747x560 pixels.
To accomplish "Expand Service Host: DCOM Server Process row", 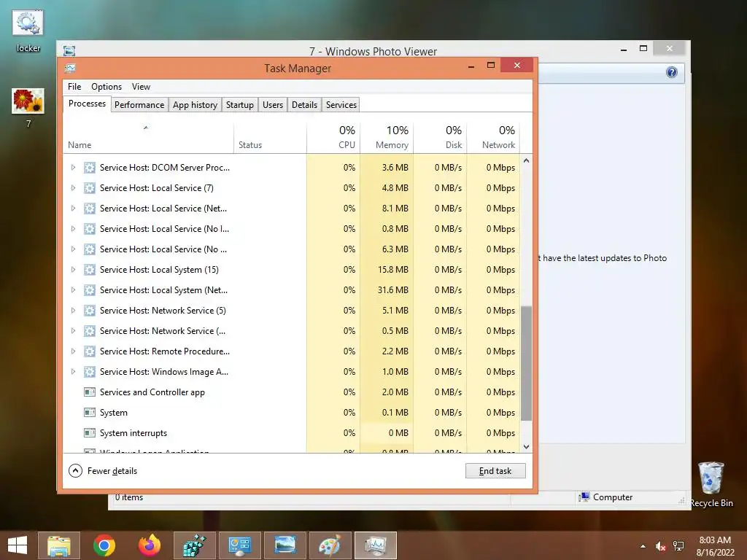I will click(73, 168).
